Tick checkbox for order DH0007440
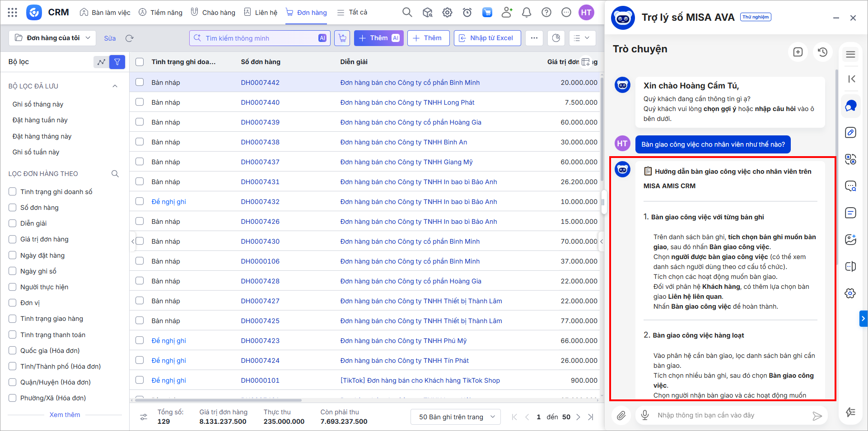This screenshot has height=431, width=868. [x=140, y=102]
